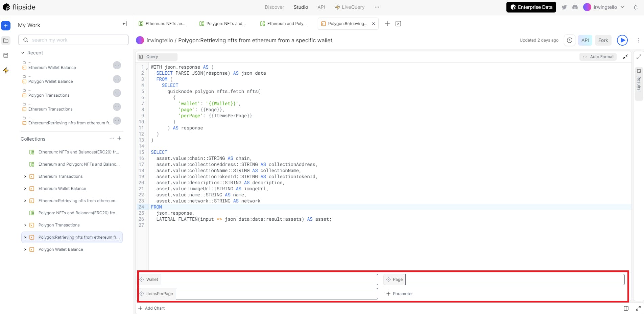Focus the search my work field
The height and width of the screenshot is (314, 644).
click(73, 40)
